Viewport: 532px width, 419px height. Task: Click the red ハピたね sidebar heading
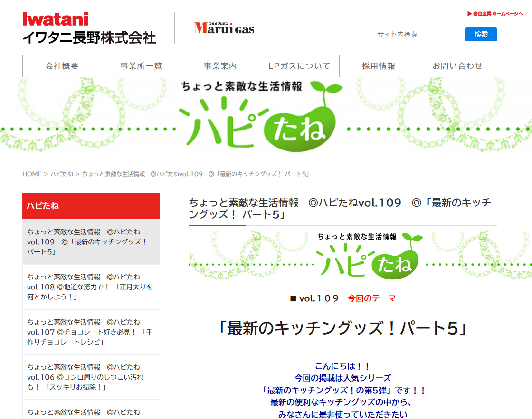point(91,206)
